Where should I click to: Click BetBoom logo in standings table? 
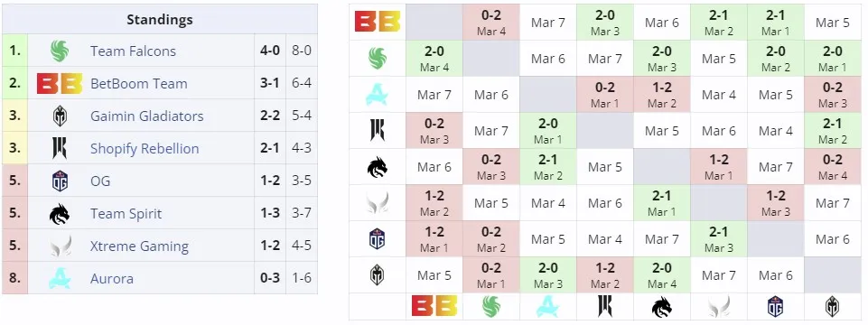[x=60, y=84]
